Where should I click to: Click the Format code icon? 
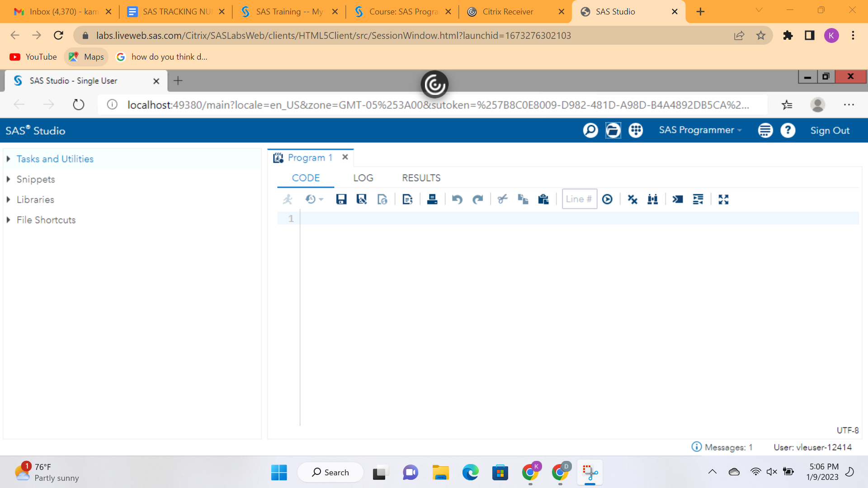[x=698, y=199]
